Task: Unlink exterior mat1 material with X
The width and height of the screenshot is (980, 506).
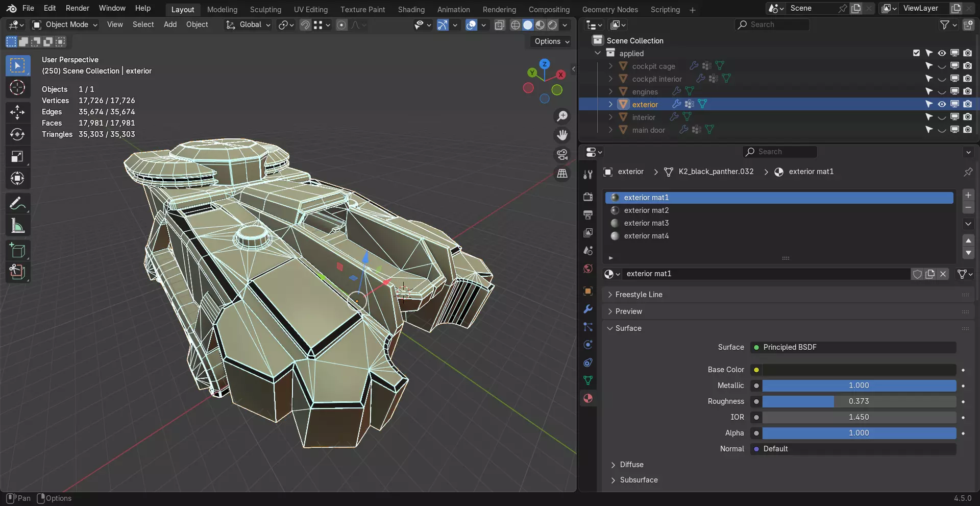Action: click(x=943, y=274)
